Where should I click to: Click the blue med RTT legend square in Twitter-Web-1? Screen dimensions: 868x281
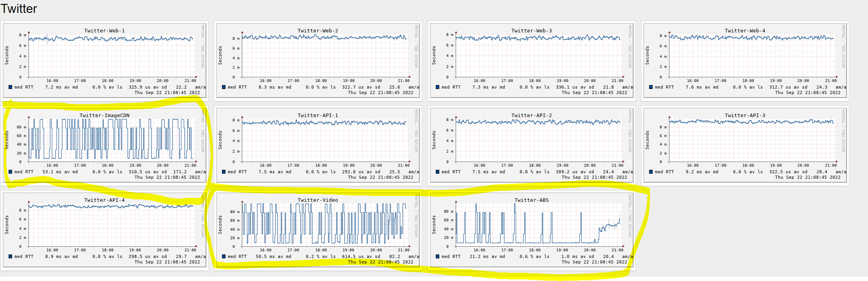point(11,87)
